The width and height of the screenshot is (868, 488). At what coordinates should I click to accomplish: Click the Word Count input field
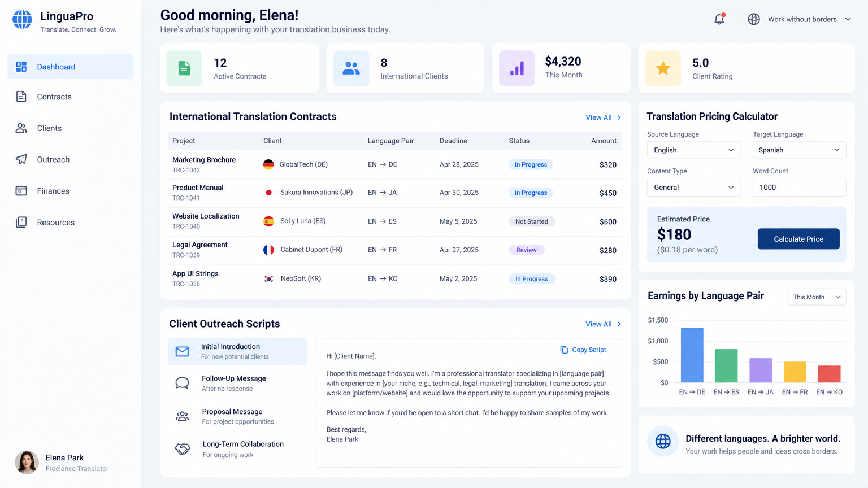coord(799,188)
